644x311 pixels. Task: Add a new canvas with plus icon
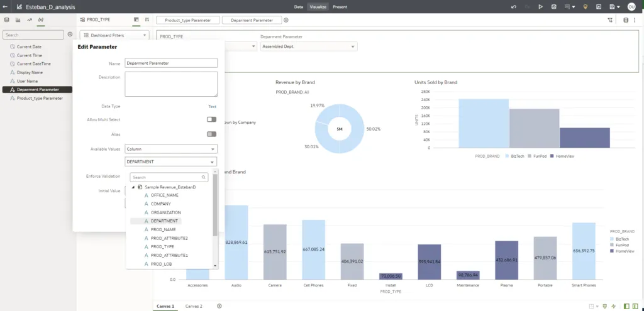click(x=219, y=306)
